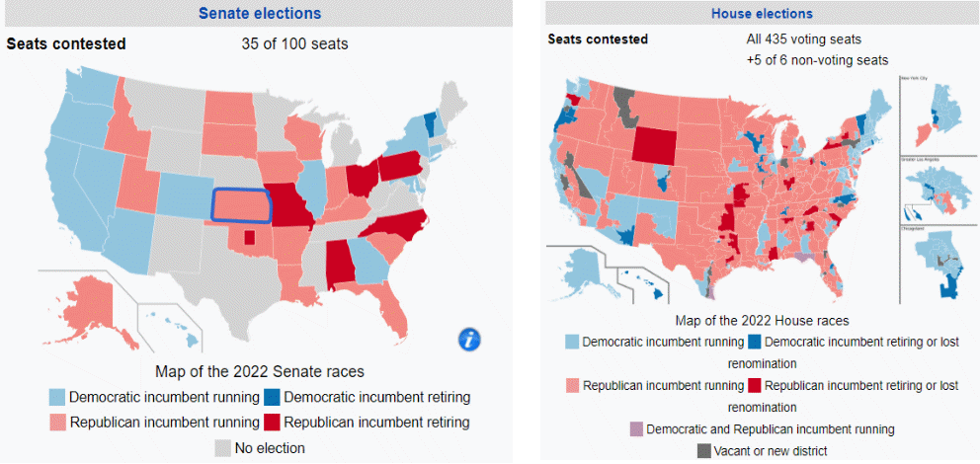Open the Senate elections heading link
The image size is (980, 464).
(x=260, y=14)
